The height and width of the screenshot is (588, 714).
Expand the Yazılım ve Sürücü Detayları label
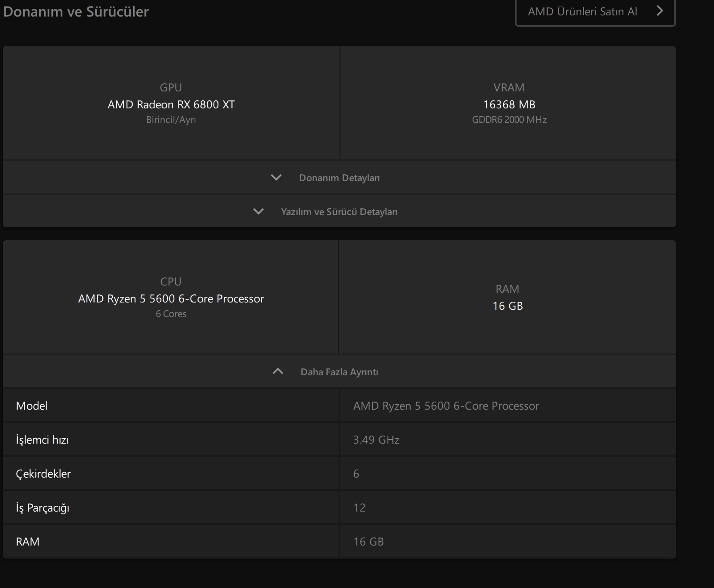339,212
